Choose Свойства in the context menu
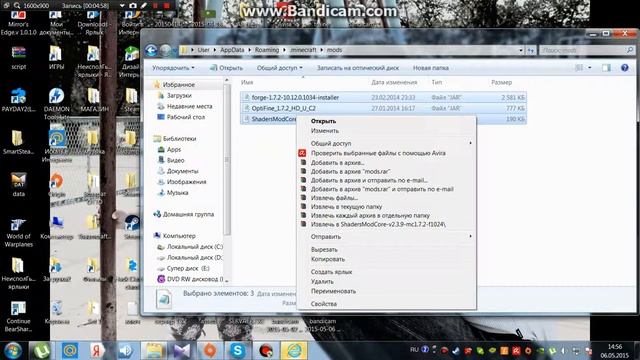Viewport: 640px width, 360px height. [x=324, y=304]
